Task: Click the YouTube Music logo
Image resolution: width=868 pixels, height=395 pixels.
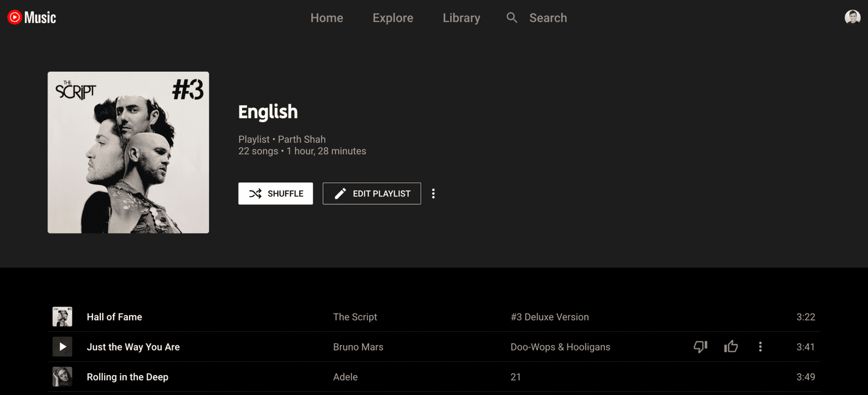Action: pyautogui.click(x=32, y=17)
